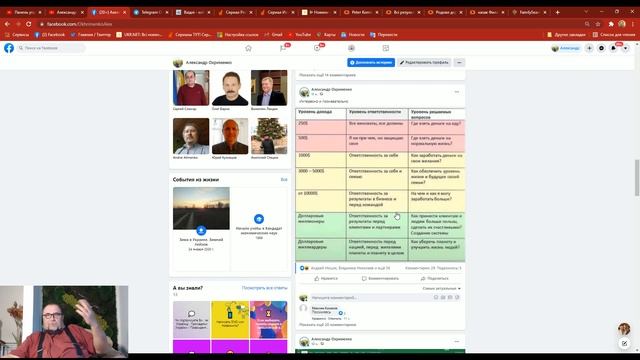Click the plus Create icon
Image resolution: width=640 pixels, height=360 pixels.
[x=589, y=48]
